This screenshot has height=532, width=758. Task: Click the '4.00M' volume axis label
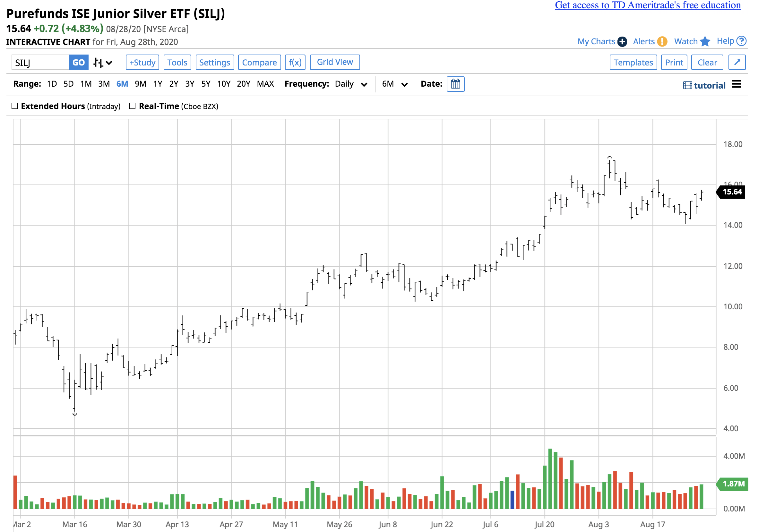click(734, 456)
